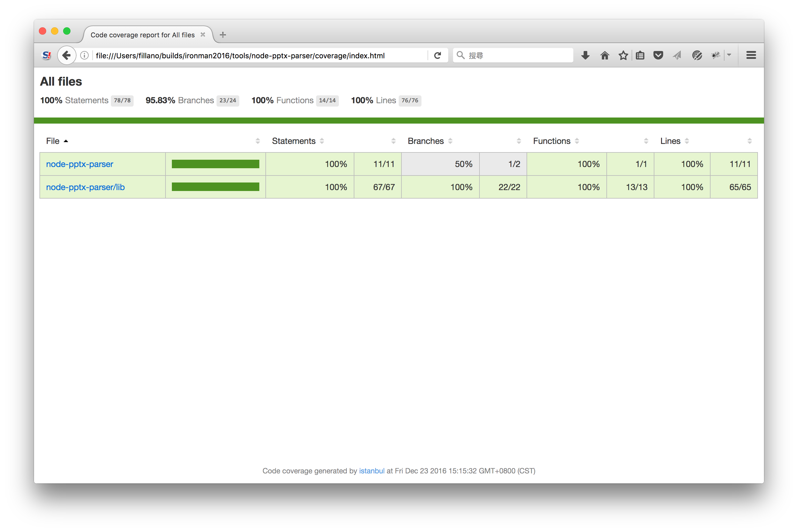Click the 50% branches cell
The image size is (798, 532).
(440, 164)
